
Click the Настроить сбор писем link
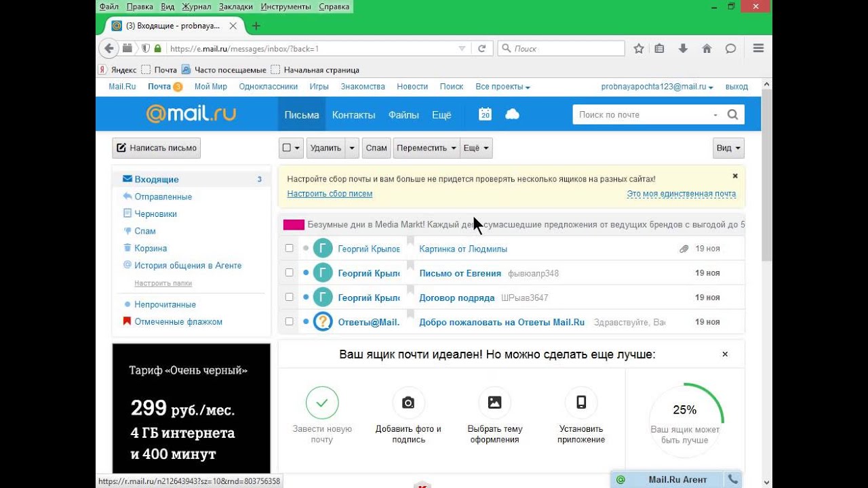[330, 194]
